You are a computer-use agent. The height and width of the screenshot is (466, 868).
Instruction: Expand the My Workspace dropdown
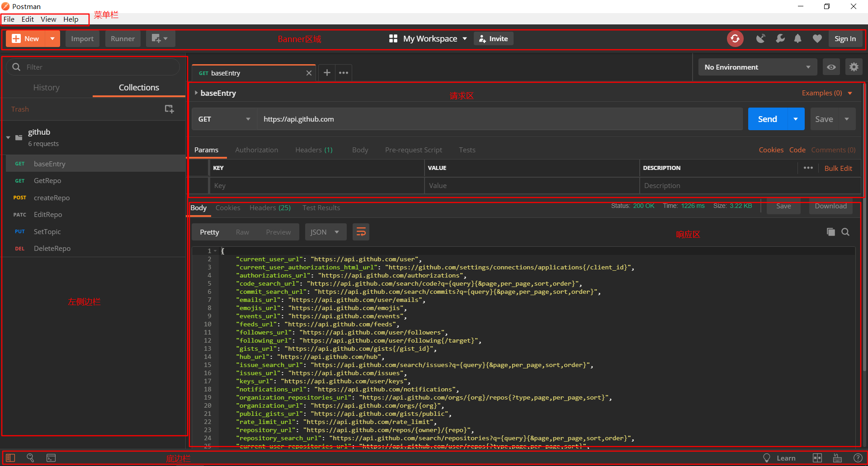pyautogui.click(x=465, y=39)
